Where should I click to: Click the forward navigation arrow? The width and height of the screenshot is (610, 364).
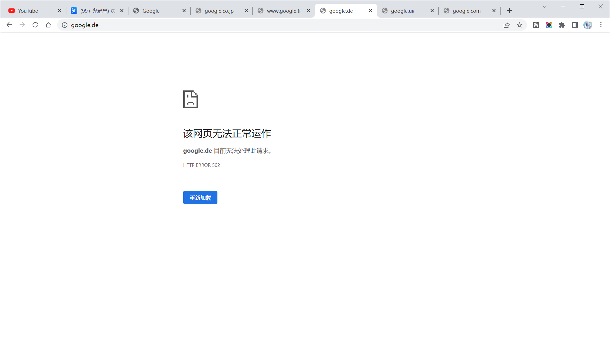point(22,25)
